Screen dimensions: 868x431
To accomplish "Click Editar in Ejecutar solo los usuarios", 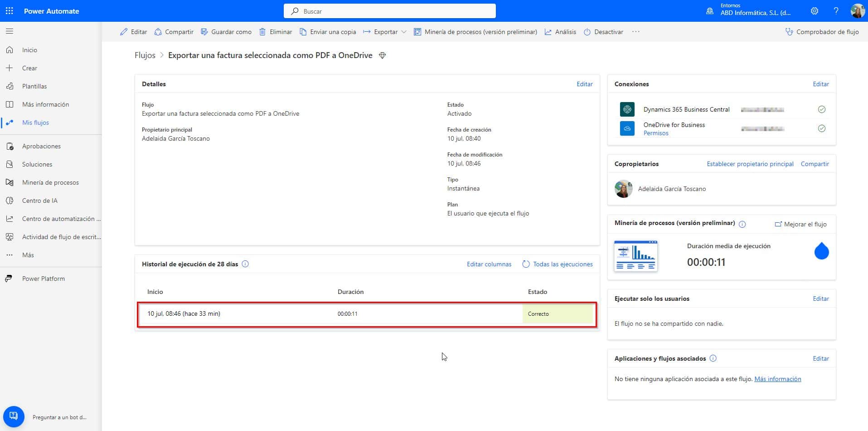I will pos(821,299).
